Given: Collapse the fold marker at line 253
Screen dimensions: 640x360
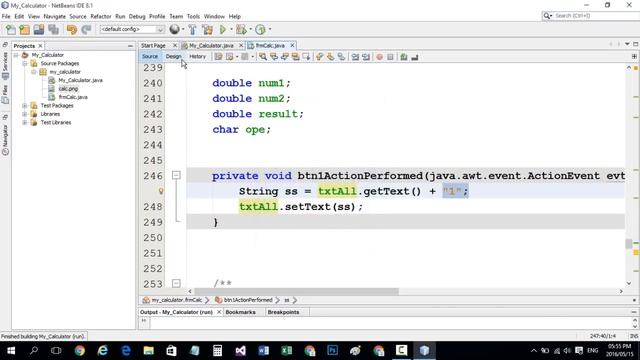Looking at the screenshot, I should tap(176, 283).
